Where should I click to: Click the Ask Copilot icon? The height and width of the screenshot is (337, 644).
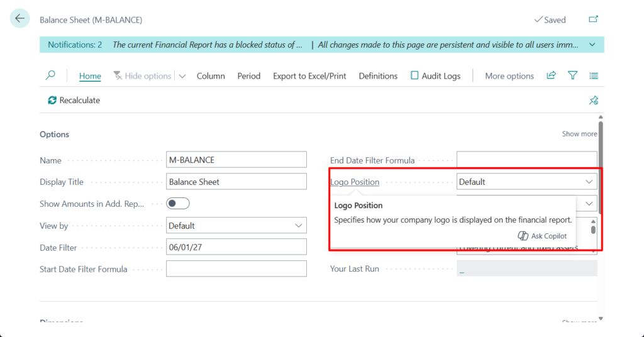(x=523, y=236)
